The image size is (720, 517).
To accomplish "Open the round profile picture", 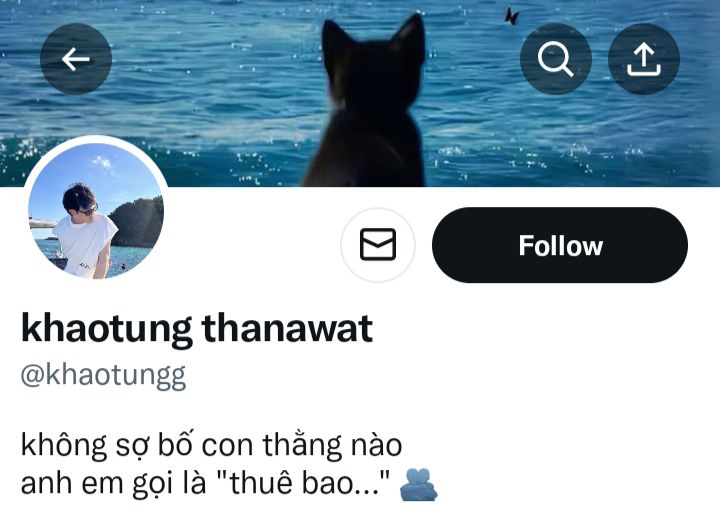I will [x=96, y=210].
